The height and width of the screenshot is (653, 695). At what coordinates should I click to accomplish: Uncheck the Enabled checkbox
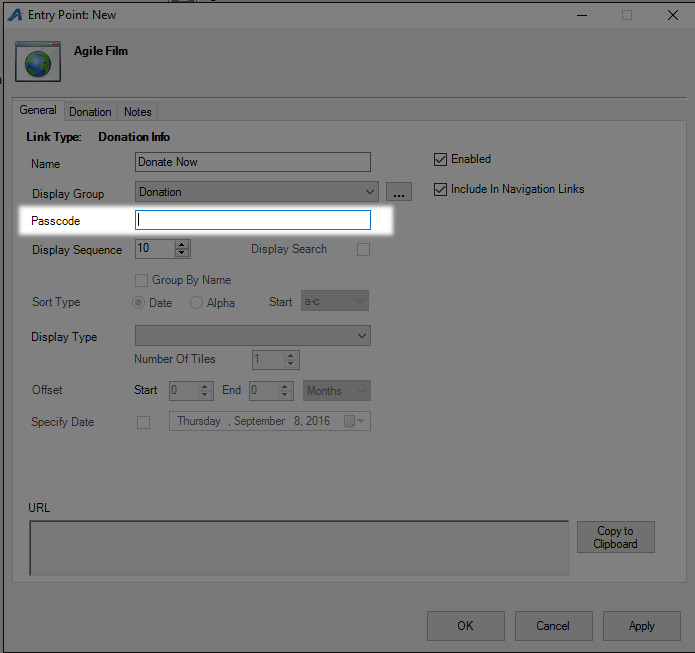point(440,159)
